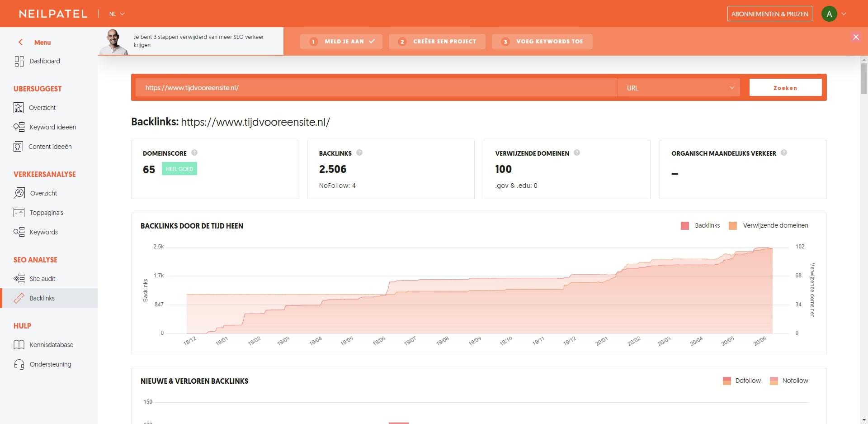Open the NL language dropdown
Screen dimensions: 868x424
[117, 14]
